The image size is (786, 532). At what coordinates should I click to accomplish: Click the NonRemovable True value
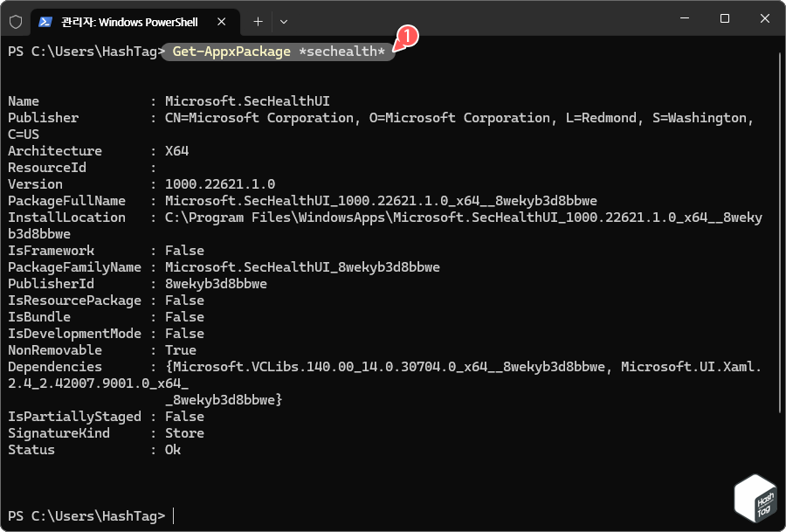pyautogui.click(x=181, y=349)
